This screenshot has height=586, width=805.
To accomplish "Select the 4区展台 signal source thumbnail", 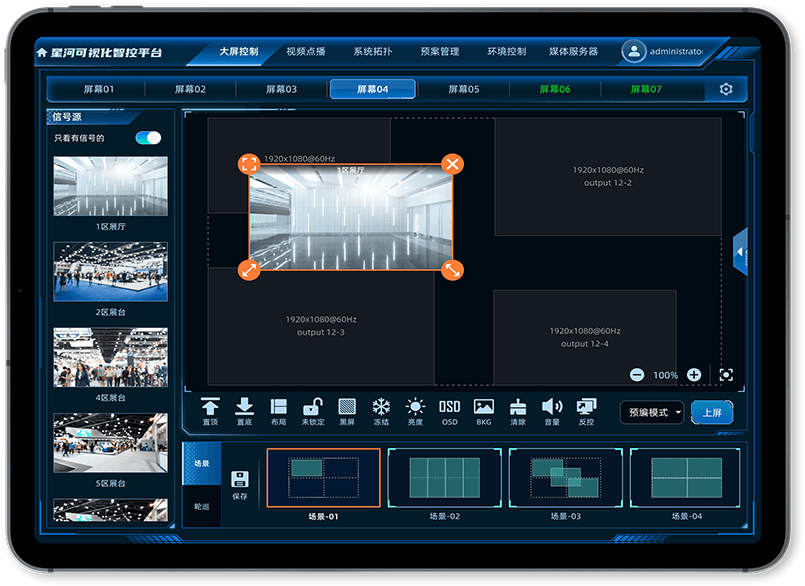I will tap(110, 357).
